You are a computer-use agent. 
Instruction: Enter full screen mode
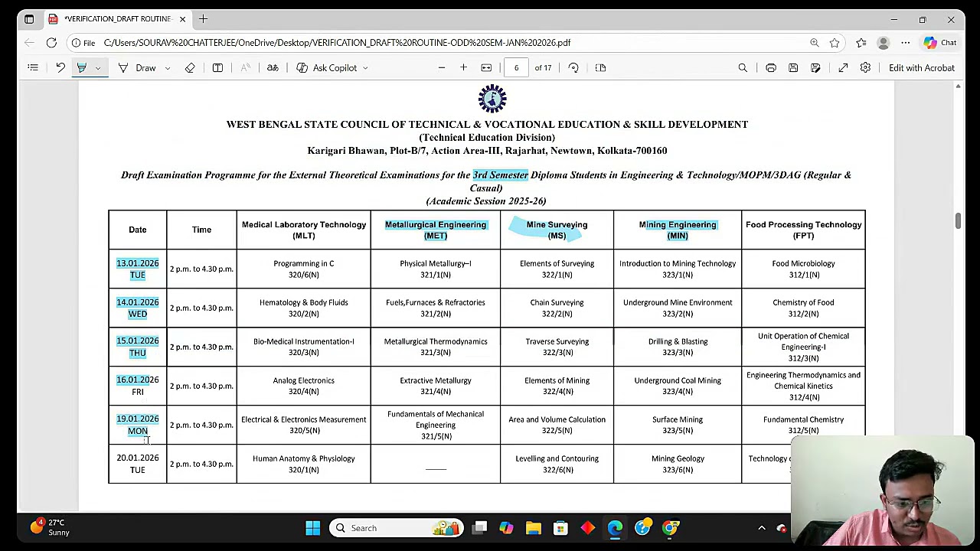(843, 68)
